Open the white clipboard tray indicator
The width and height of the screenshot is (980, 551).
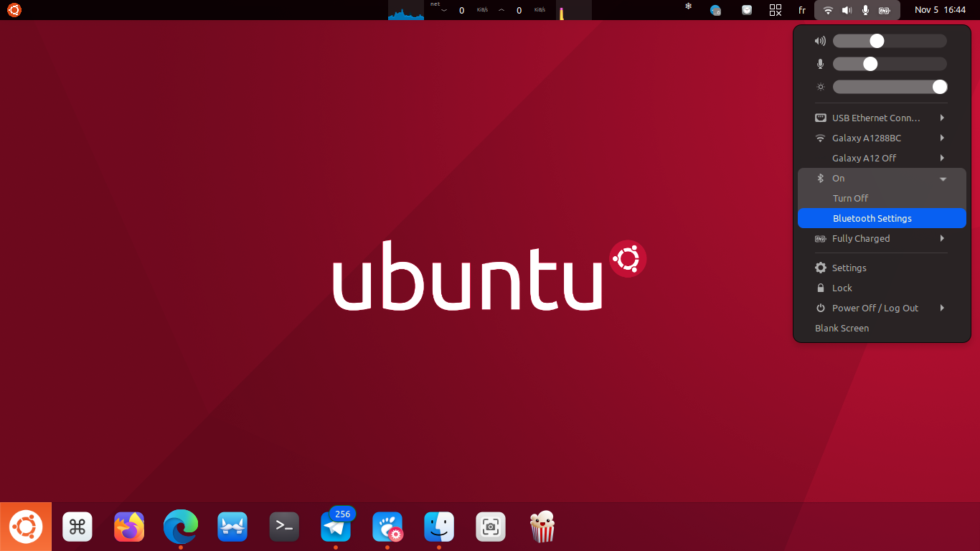point(747,10)
